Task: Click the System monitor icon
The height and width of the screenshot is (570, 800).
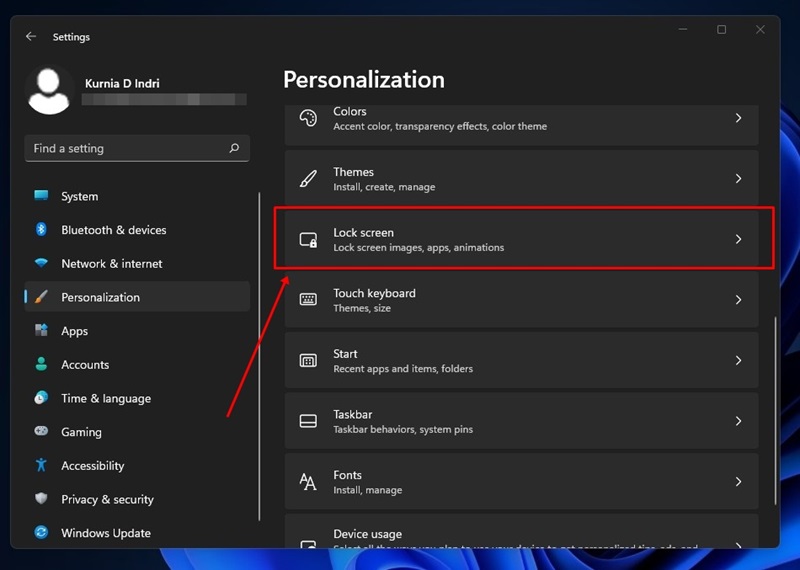Action: click(x=41, y=195)
